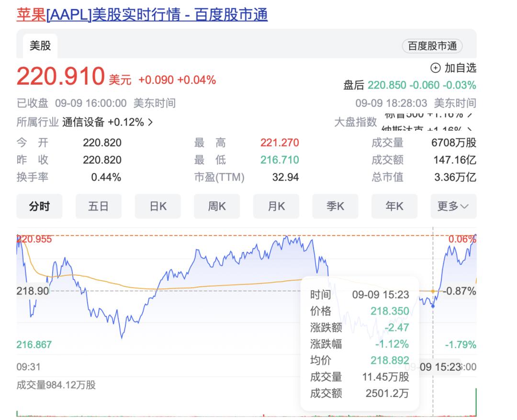Open the 通信设备 industry link

83,122
